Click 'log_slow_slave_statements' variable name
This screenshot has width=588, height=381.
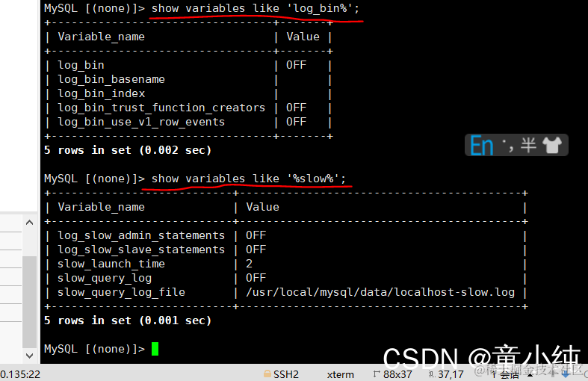[x=141, y=250]
